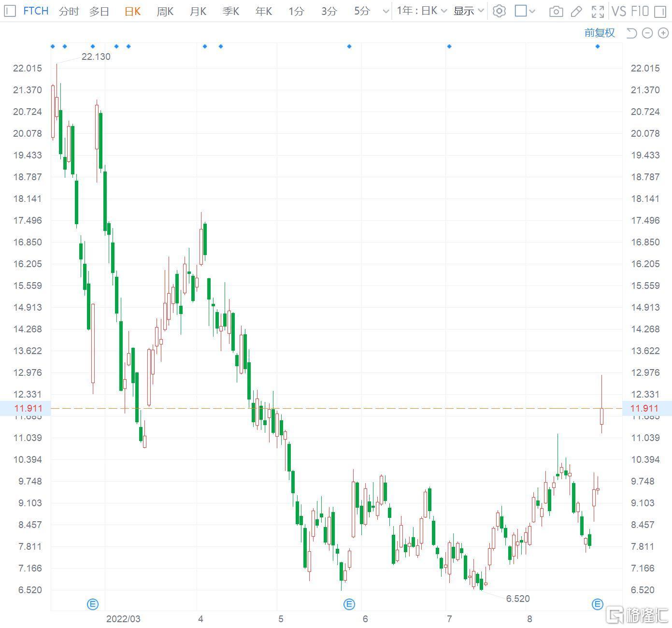Viewport: 672px width, 628px height.
Task: Click the blue diamond marker above July
Action: [449, 46]
